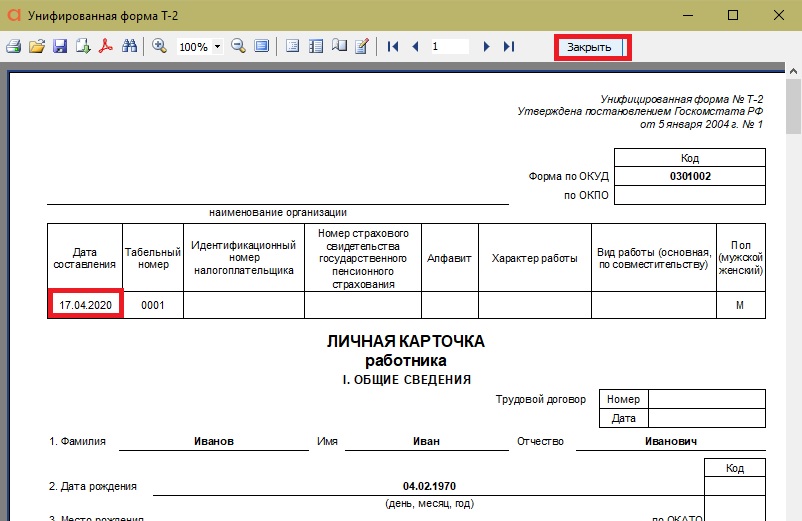
Task: Click the vertical scrollbar thumb
Action: (793, 106)
